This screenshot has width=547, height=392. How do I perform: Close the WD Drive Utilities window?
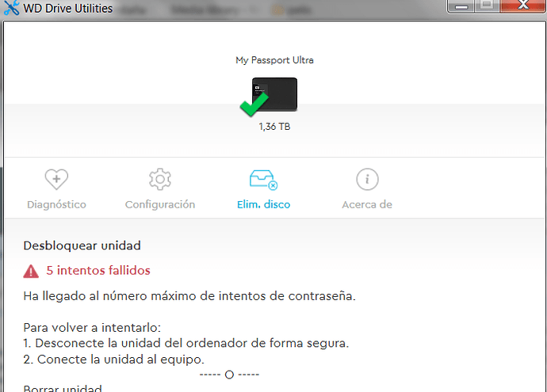coord(522,6)
